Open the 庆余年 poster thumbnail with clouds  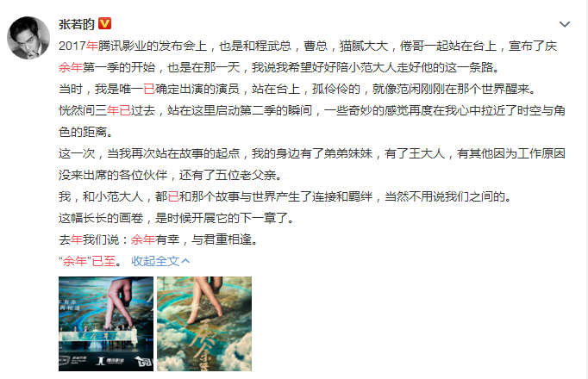tap(204, 324)
